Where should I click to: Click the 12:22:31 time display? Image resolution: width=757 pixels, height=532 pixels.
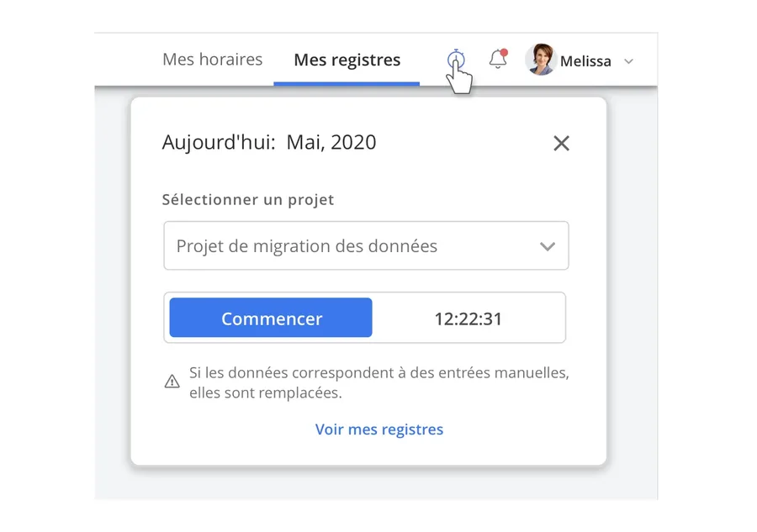pos(468,319)
